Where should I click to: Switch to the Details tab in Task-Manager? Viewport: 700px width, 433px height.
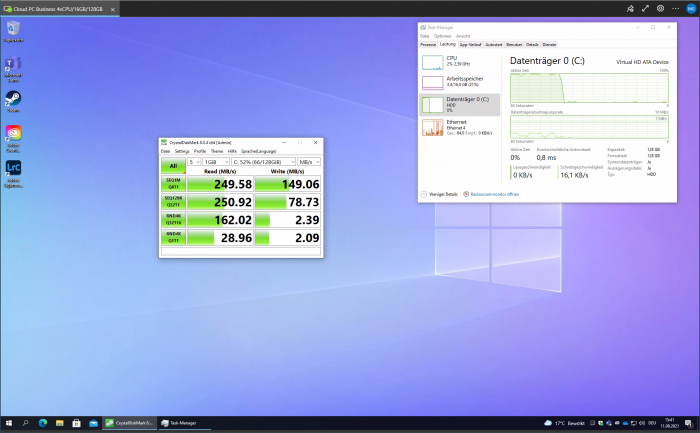[x=532, y=45]
